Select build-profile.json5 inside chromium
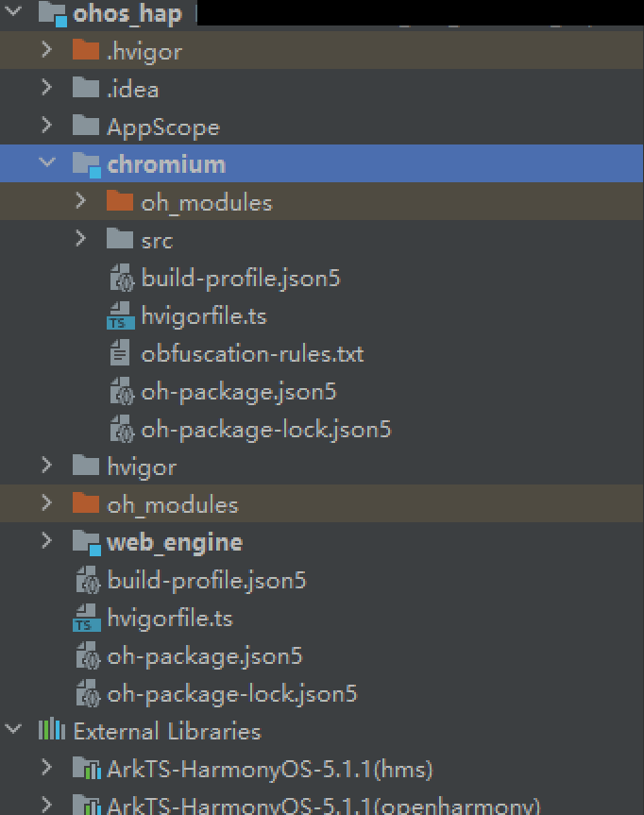The height and width of the screenshot is (815, 644). (x=240, y=279)
